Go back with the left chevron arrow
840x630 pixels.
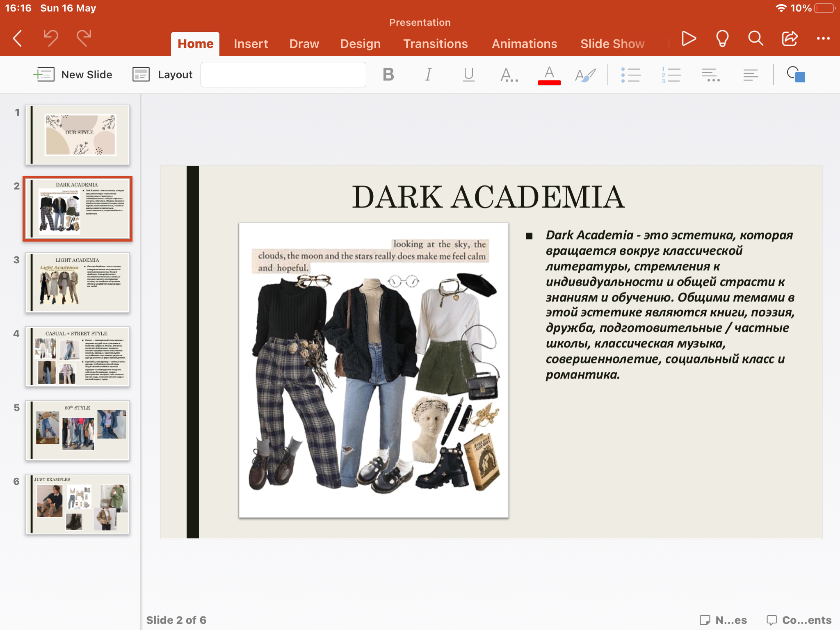click(18, 39)
